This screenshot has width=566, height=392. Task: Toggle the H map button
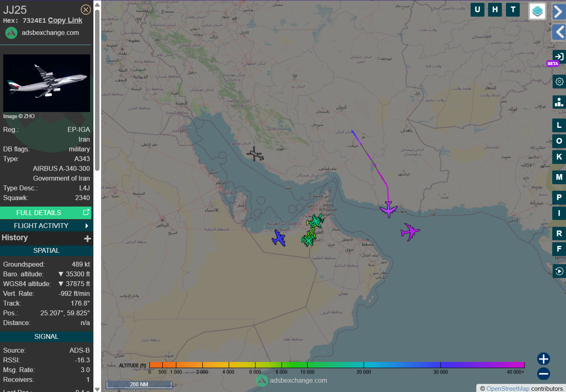click(495, 10)
